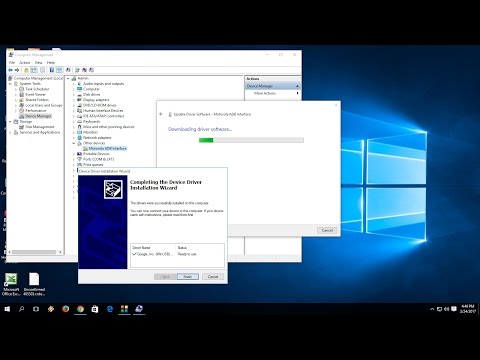Open the Help menu

click(x=51, y=63)
